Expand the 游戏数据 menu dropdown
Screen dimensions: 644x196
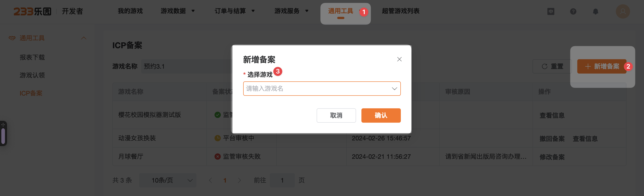[x=178, y=11]
